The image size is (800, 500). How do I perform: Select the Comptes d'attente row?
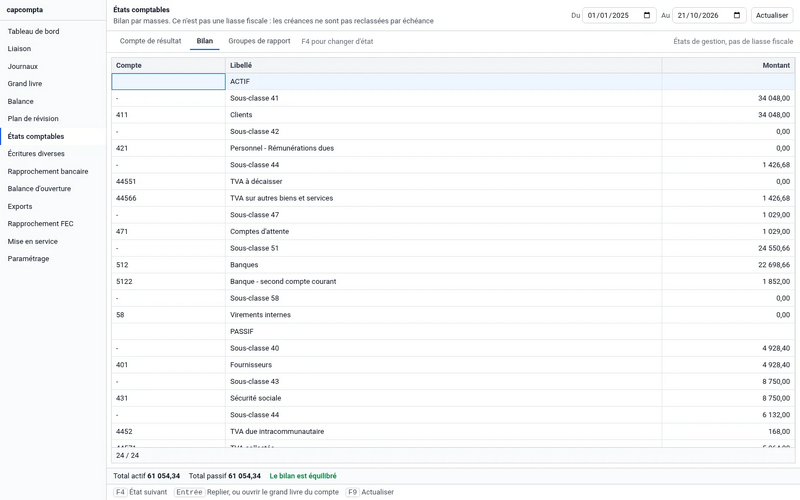point(453,232)
